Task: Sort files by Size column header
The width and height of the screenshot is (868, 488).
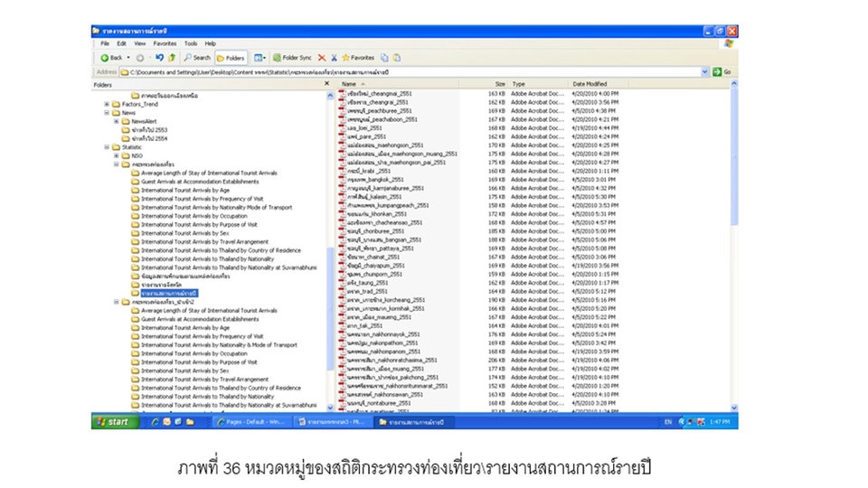Action: 483,84
